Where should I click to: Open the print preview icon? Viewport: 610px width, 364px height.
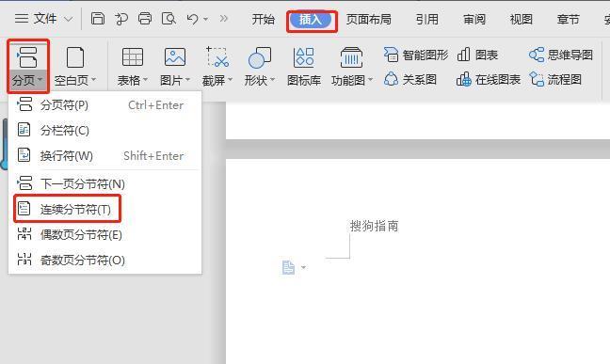click(169, 18)
